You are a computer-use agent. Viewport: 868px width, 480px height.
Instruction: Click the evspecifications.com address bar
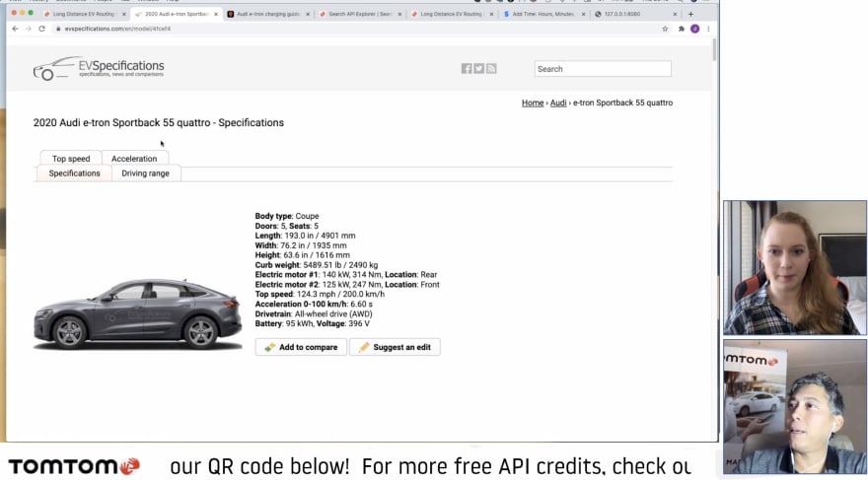pos(354,29)
